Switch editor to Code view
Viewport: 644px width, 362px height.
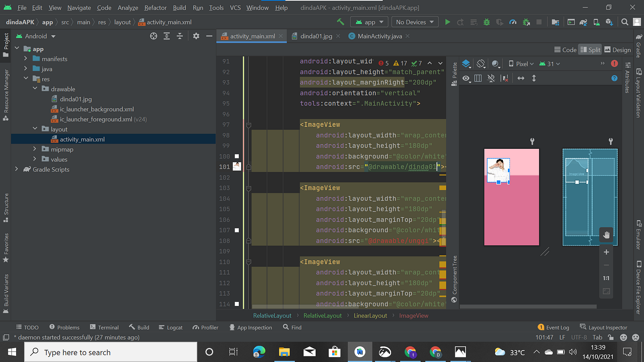[565, 49]
